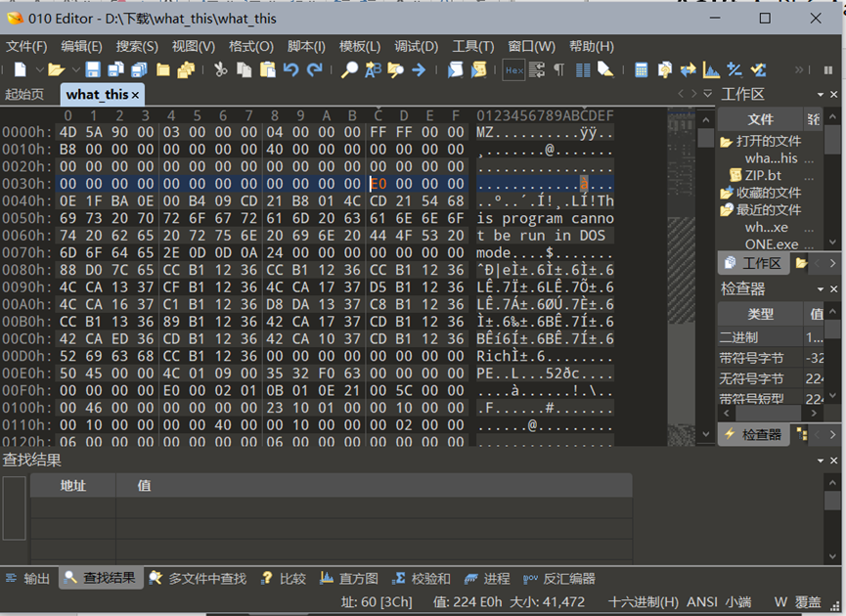Click the Run Template toolbar icon

point(478,69)
